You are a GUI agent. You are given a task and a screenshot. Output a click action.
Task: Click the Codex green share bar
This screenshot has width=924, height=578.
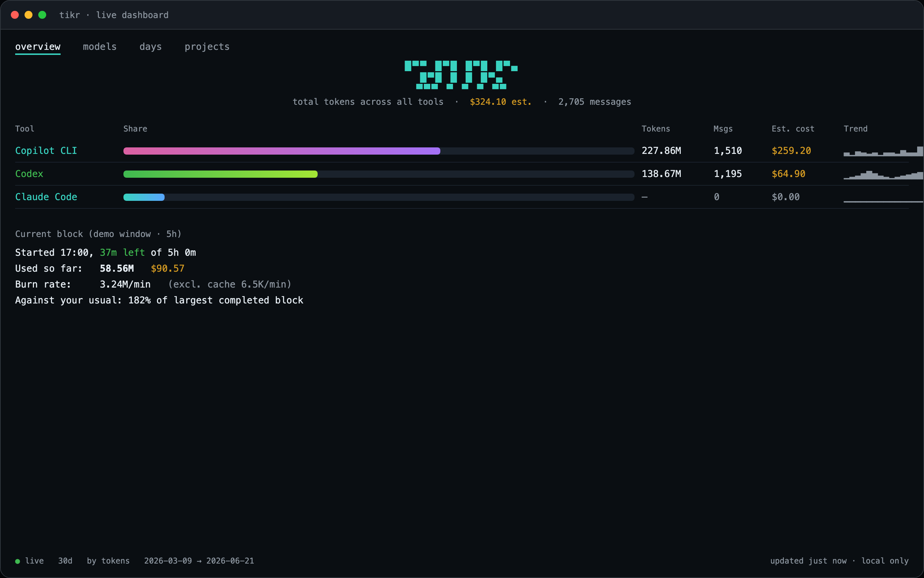click(220, 174)
